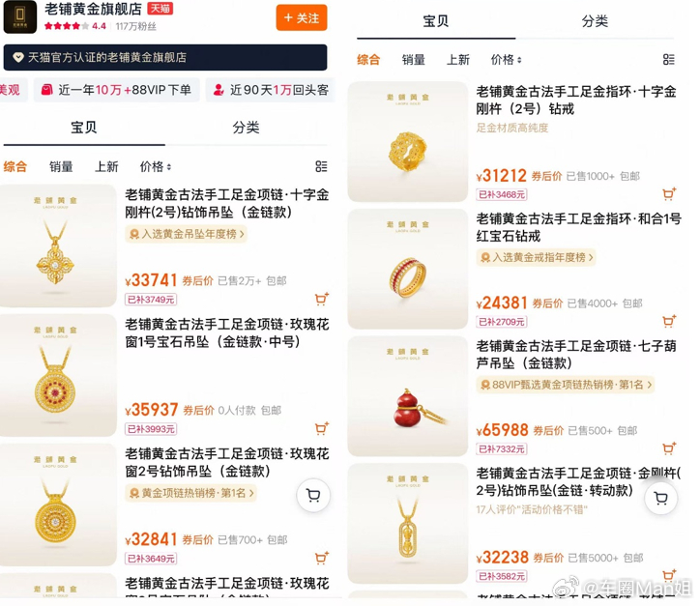Select 上新 sort tab on left
Screen dimensions: 700x606
pos(106,166)
